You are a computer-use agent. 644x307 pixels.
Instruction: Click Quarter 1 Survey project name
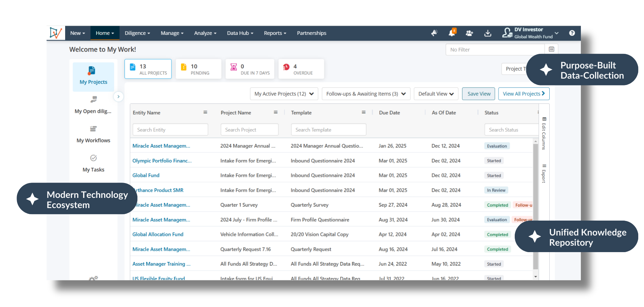(239, 205)
